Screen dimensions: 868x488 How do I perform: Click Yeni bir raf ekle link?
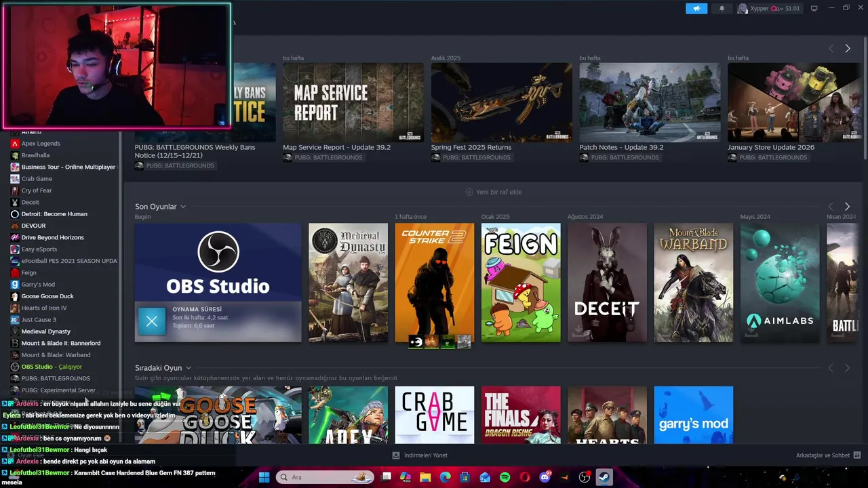pos(494,192)
